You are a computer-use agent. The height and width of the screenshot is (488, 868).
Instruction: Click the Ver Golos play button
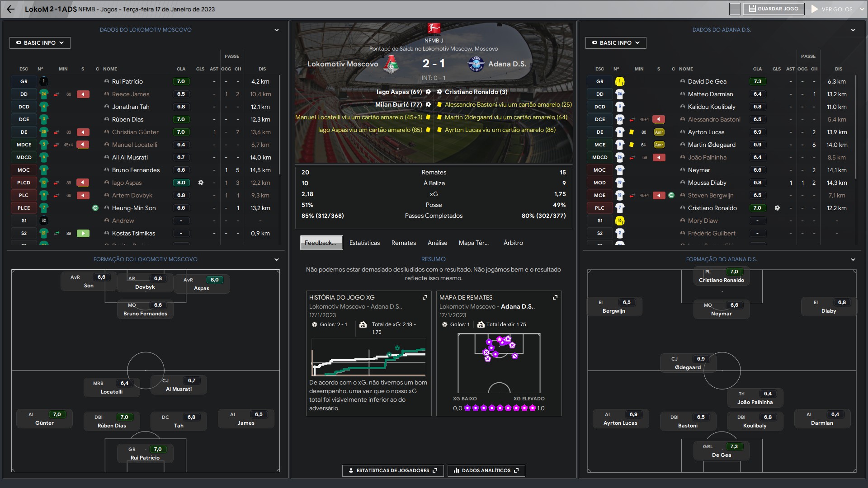tap(832, 9)
